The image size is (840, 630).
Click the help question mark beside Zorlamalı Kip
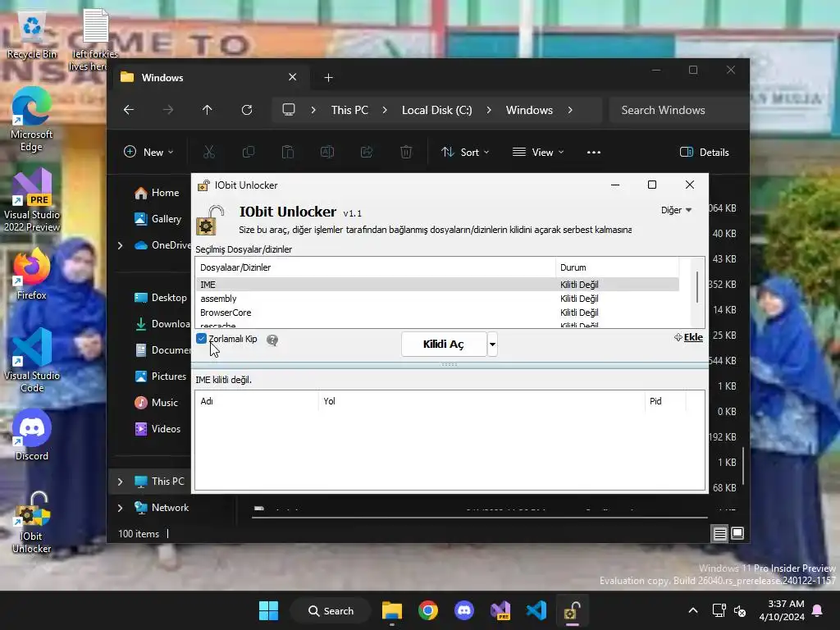tap(272, 340)
